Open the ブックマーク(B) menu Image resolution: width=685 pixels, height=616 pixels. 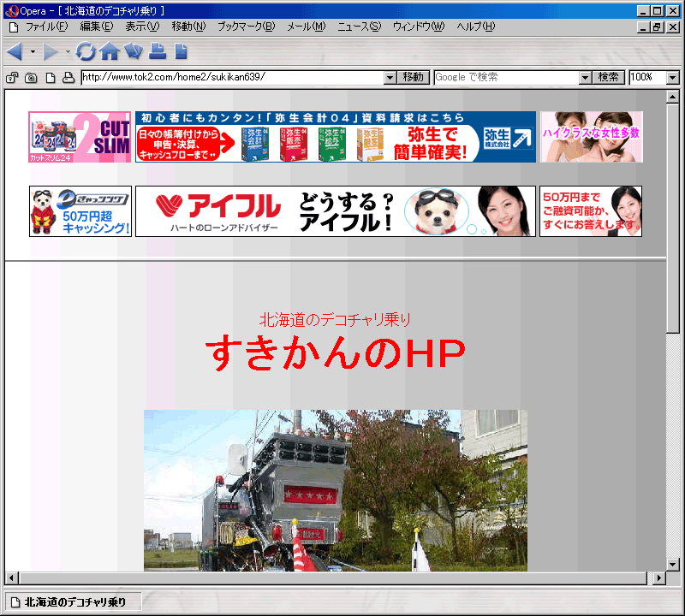tap(247, 27)
